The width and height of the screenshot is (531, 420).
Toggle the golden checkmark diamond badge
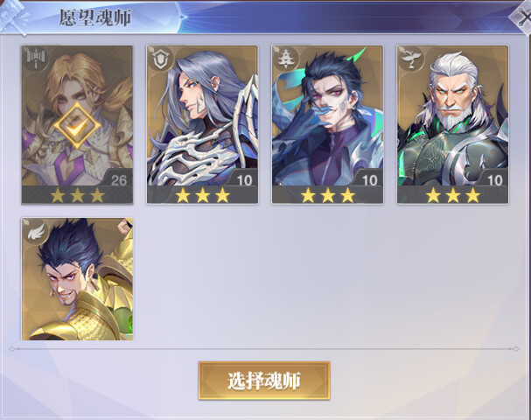click(77, 125)
